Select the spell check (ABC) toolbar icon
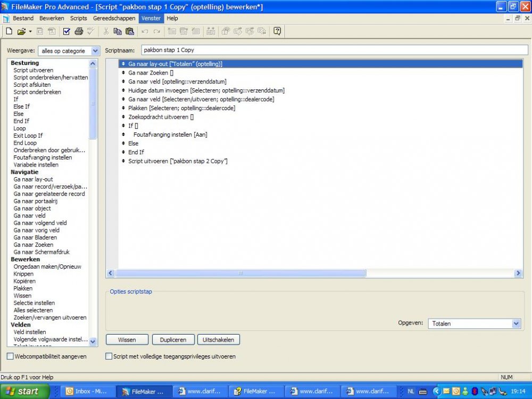Image resolution: width=532 pixels, height=399 pixels. 89,31
